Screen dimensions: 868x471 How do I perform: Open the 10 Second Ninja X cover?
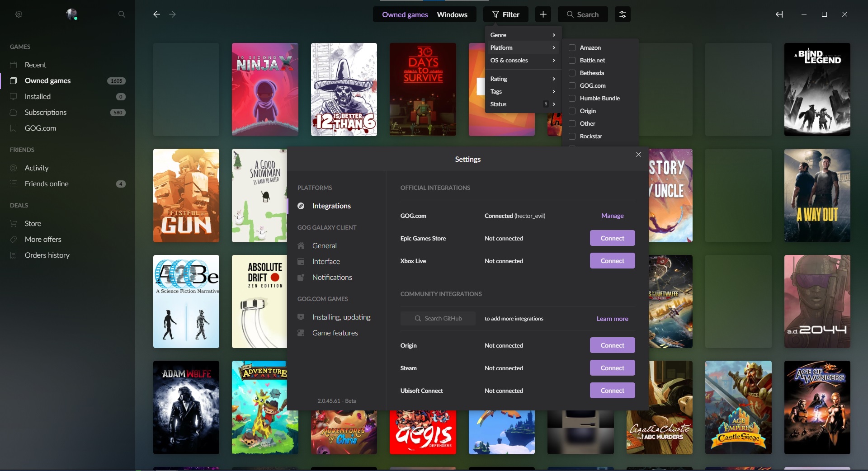(x=265, y=89)
